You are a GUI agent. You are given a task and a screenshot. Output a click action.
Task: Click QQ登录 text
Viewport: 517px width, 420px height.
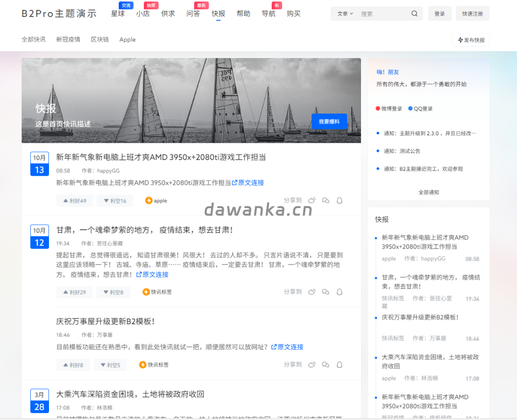click(x=423, y=109)
